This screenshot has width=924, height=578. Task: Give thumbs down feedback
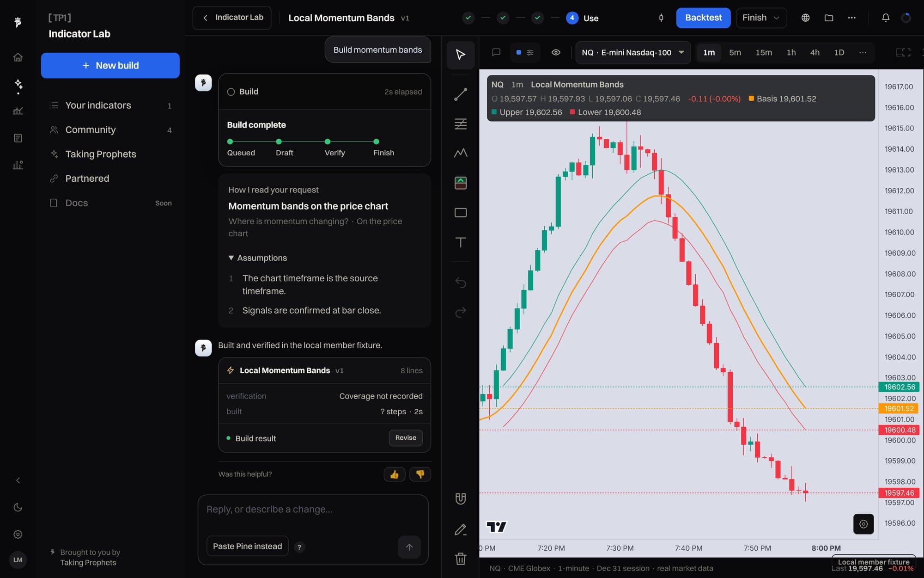420,474
